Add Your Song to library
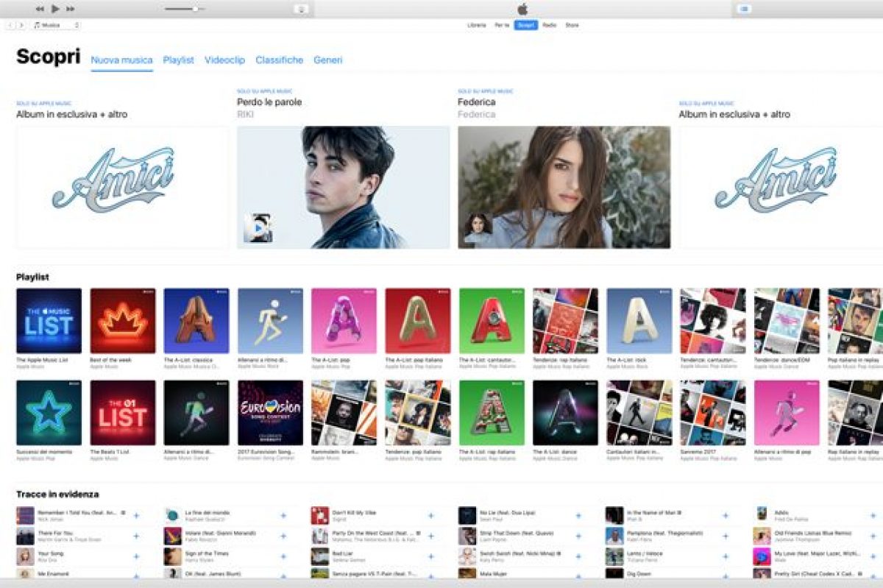The image size is (883, 588). coord(136,556)
